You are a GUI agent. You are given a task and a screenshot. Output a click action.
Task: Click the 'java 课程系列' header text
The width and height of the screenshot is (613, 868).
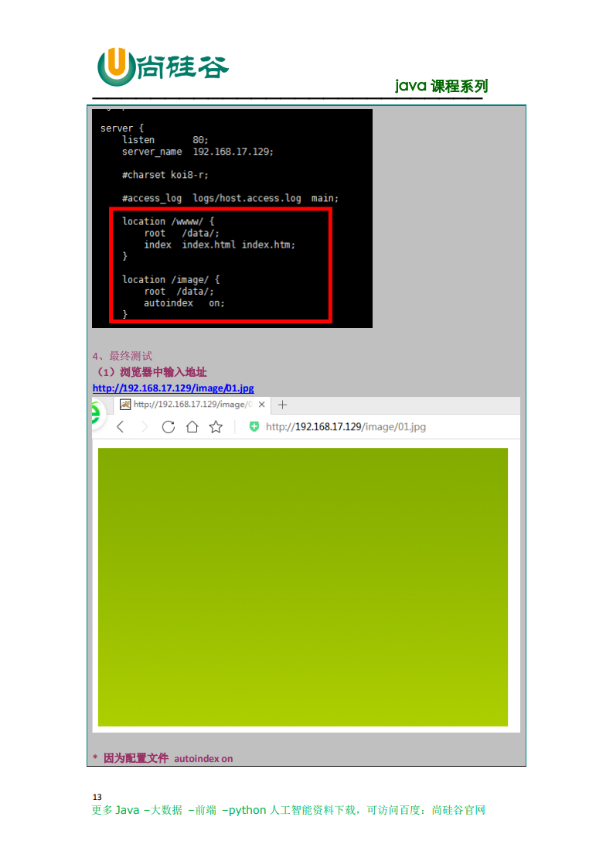click(x=441, y=86)
